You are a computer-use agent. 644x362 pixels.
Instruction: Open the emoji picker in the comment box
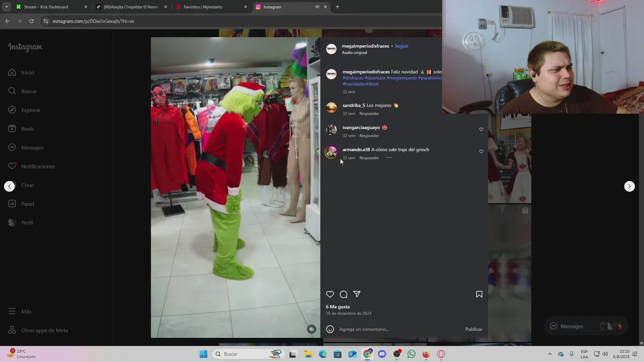(x=330, y=329)
